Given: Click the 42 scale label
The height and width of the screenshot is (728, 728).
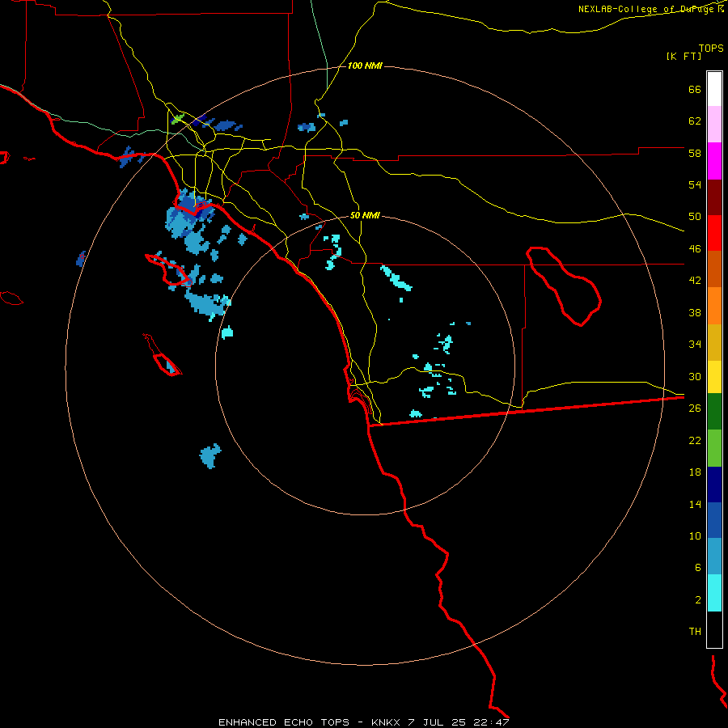Looking at the screenshot, I should click(x=695, y=281).
